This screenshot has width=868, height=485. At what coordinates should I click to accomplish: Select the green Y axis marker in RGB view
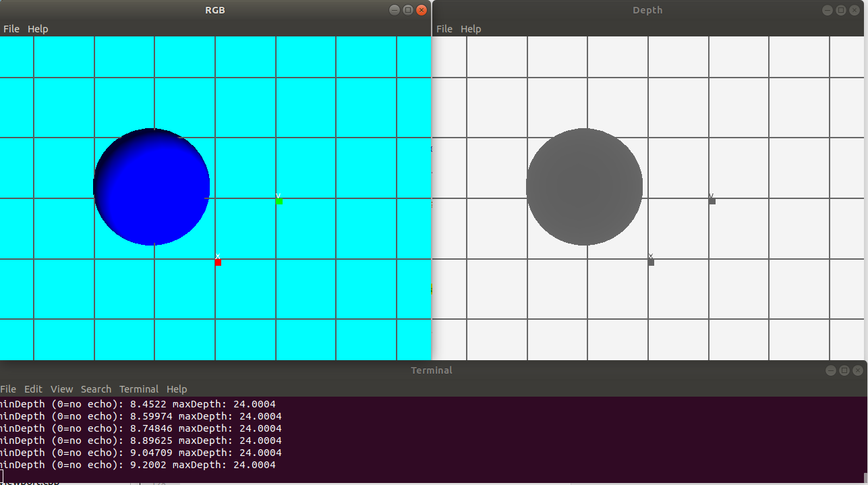pyautogui.click(x=278, y=200)
